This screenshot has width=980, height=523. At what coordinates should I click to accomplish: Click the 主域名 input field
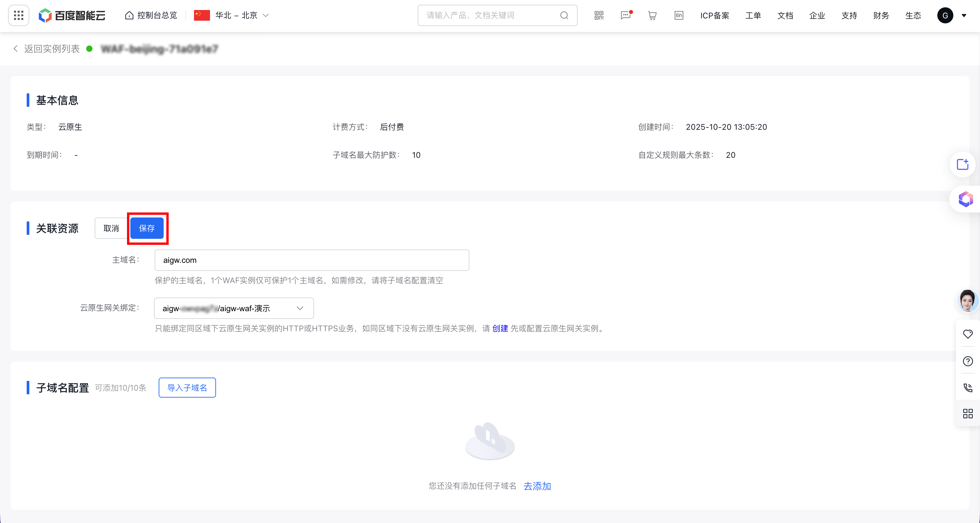312,260
